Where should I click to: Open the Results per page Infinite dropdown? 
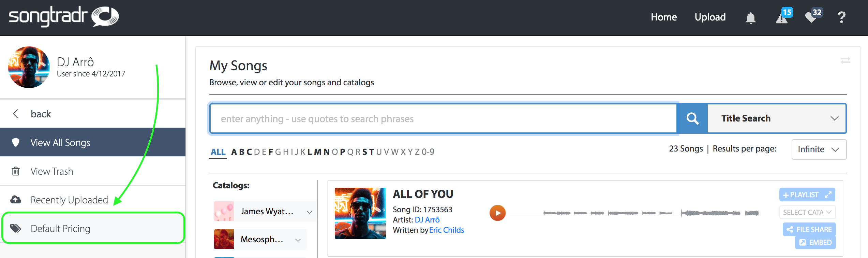coord(819,149)
